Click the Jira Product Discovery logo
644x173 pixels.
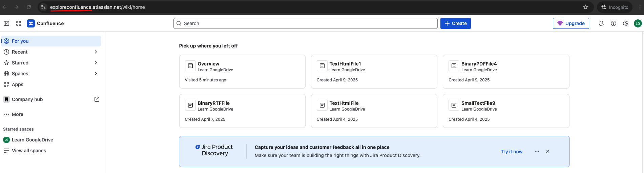(x=214, y=150)
